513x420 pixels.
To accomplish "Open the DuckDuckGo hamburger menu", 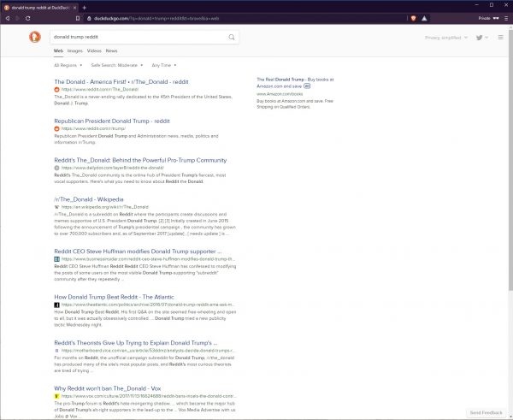I will 501,38.
